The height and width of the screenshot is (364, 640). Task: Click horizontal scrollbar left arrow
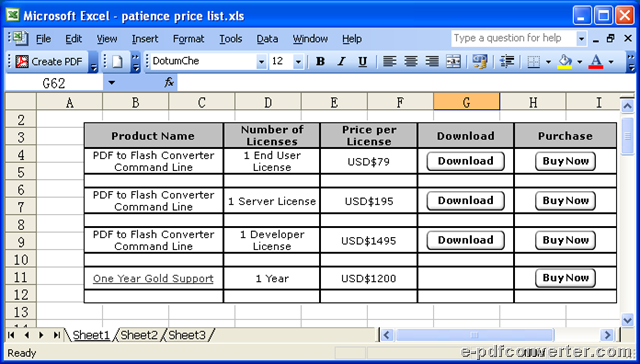click(387, 335)
